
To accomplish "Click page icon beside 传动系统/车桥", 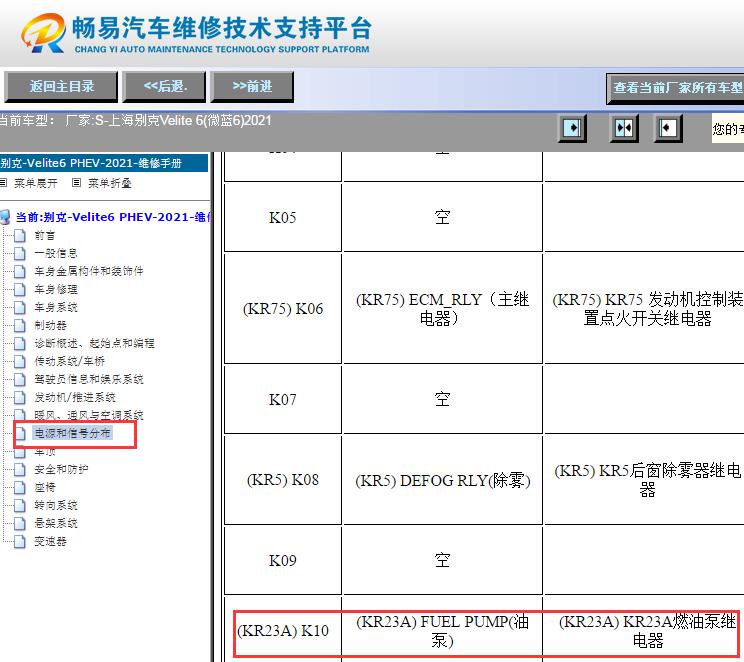I will 19,362.
